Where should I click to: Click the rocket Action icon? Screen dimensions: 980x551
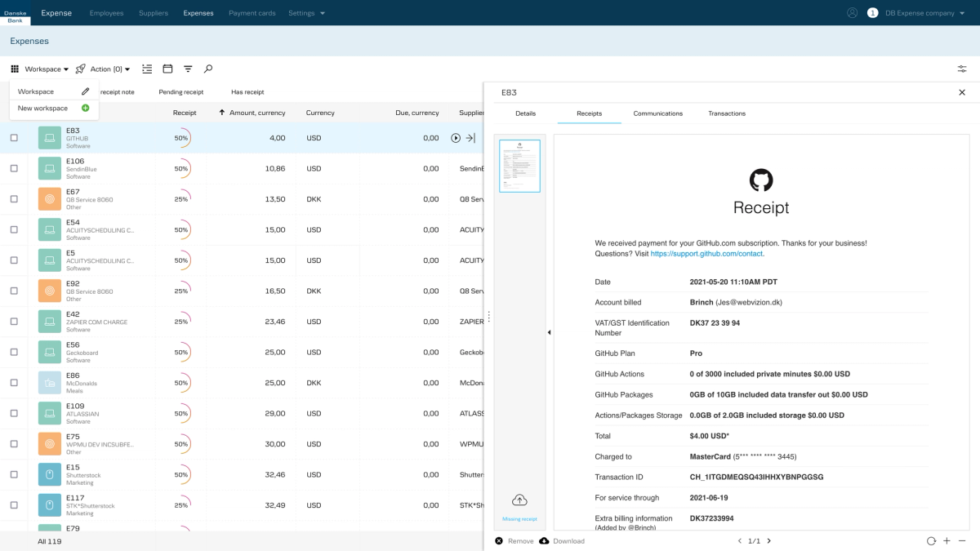80,69
